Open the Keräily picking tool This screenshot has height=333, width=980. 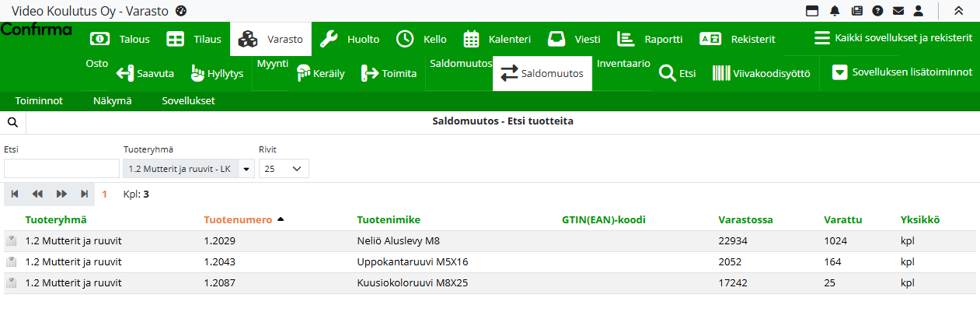tap(321, 74)
